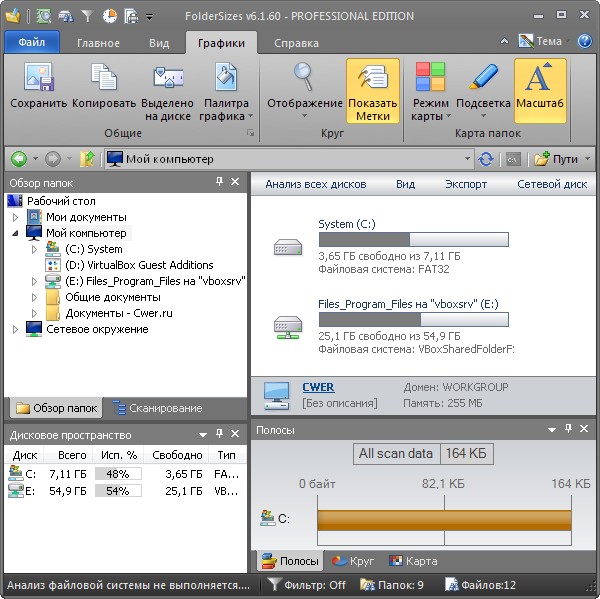Open the Подсветка highlighter dropdown

483,90
